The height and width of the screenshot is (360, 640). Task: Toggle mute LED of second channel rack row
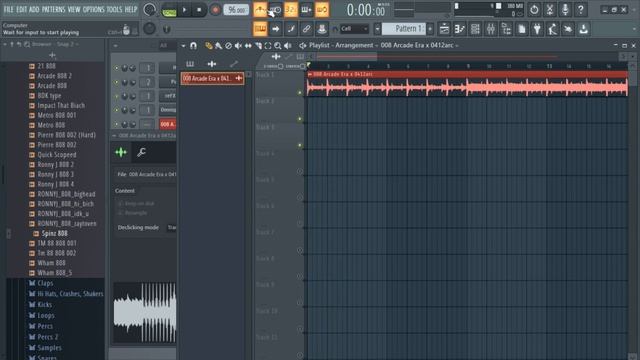(x=116, y=82)
